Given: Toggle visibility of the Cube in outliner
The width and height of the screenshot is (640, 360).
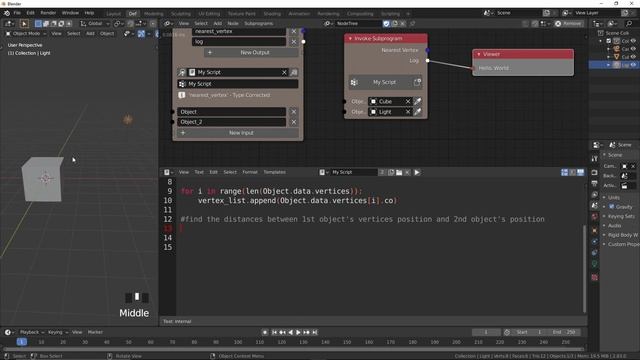Looking at the screenshot, I should 633,57.
